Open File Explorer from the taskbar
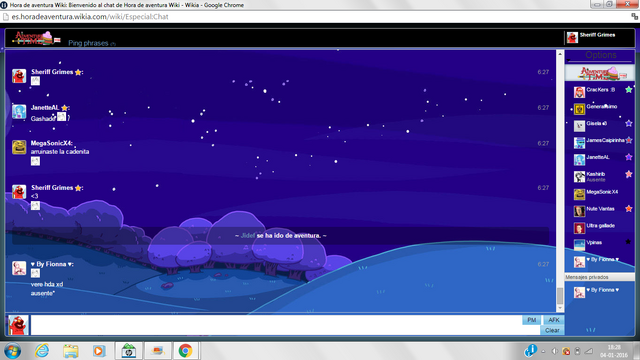This screenshot has width=640, height=360. point(71,351)
